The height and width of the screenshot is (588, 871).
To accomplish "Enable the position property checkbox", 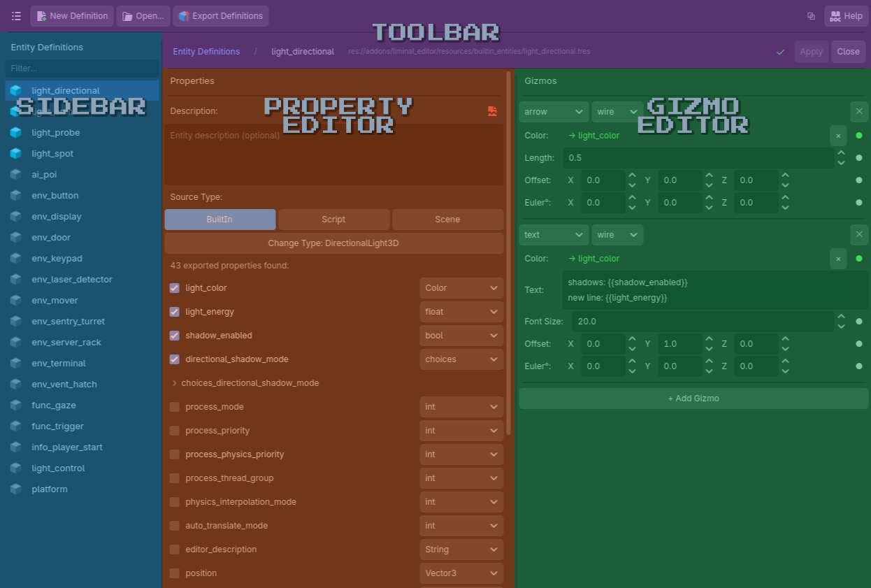I will 175,573.
